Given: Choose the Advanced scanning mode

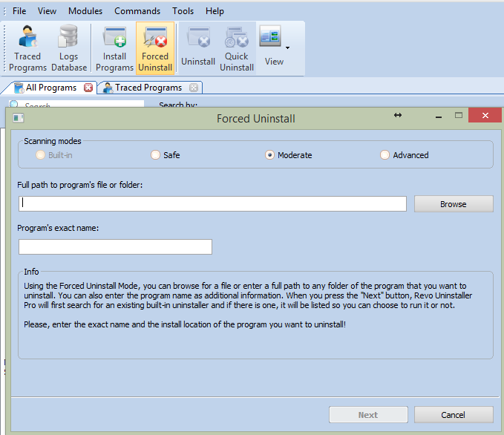Looking at the screenshot, I should click(x=384, y=155).
